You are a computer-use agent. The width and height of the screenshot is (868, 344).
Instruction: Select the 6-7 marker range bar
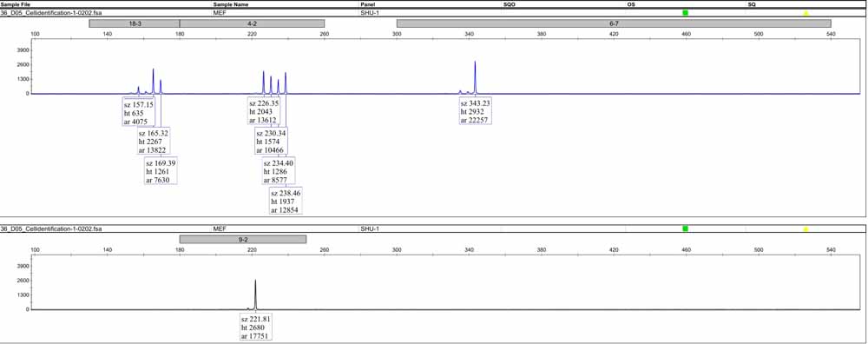(x=614, y=23)
